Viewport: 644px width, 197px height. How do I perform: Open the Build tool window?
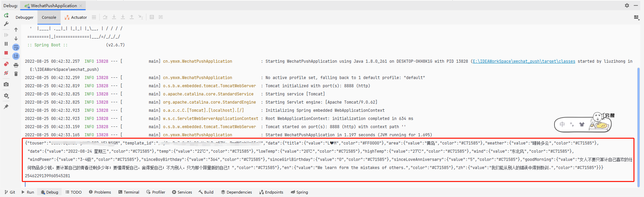[x=206, y=192]
